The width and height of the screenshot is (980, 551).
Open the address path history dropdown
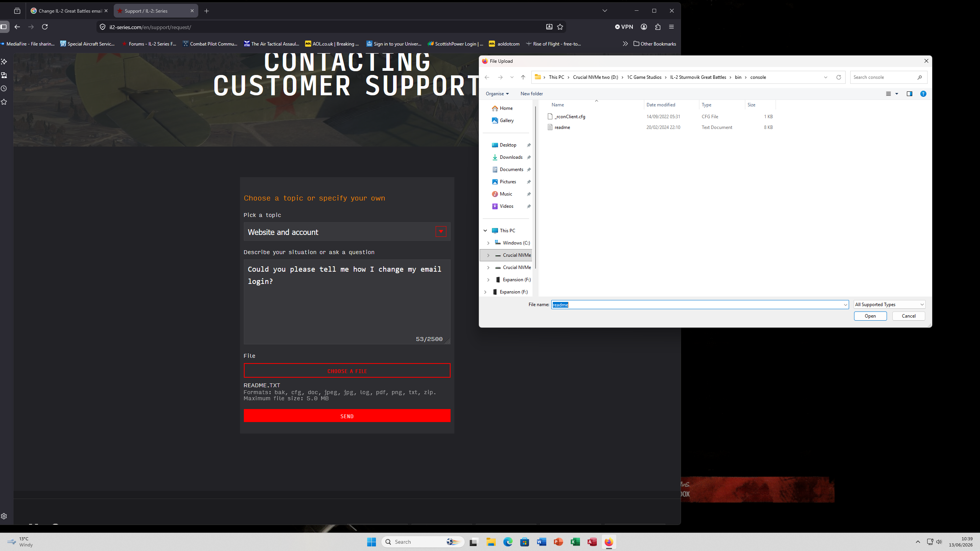click(825, 77)
